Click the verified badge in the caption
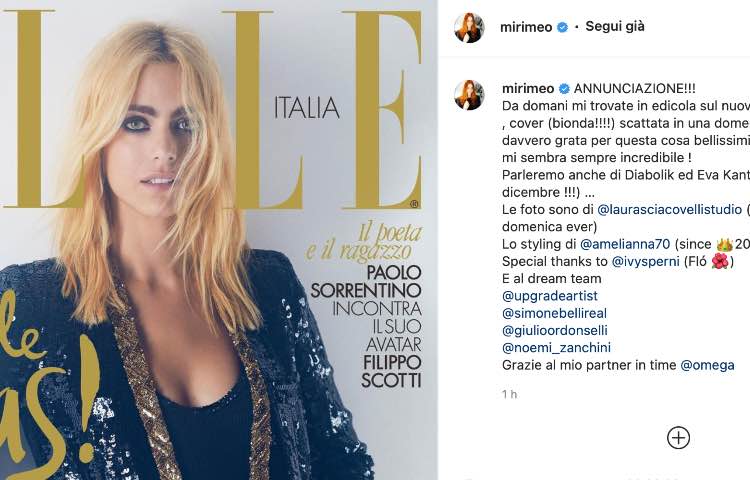 pyautogui.click(x=564, y=88)
